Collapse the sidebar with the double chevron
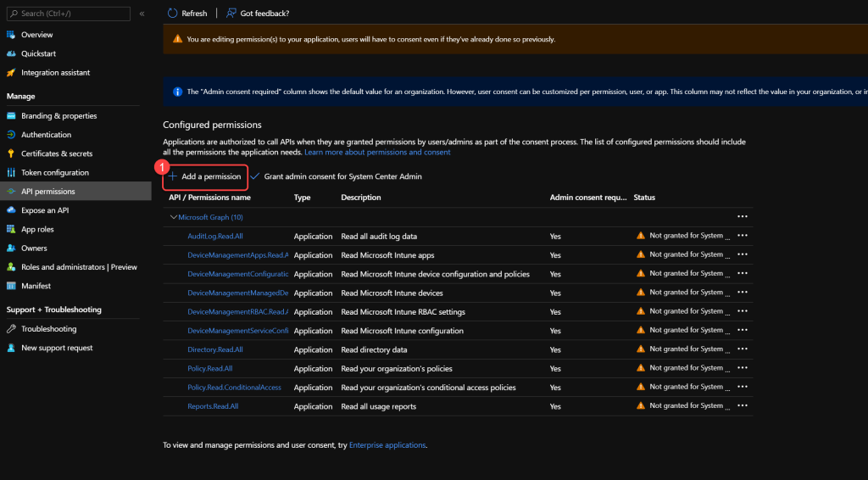Screen dimensions: 868x480 coord(142,14)
